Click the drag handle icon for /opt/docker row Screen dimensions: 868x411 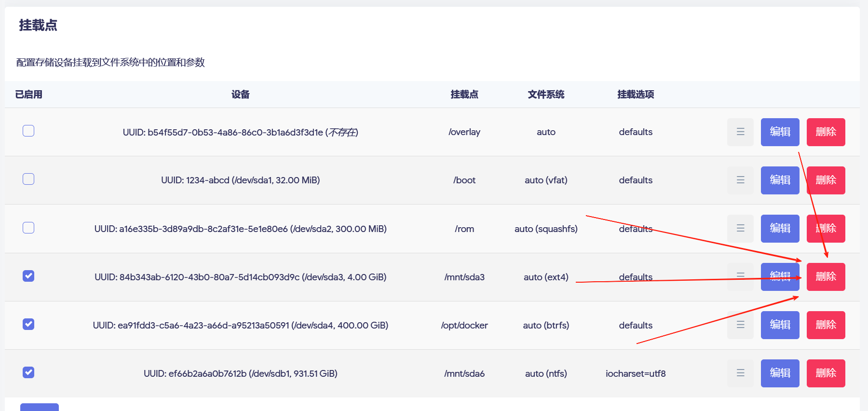click(740, 325)
